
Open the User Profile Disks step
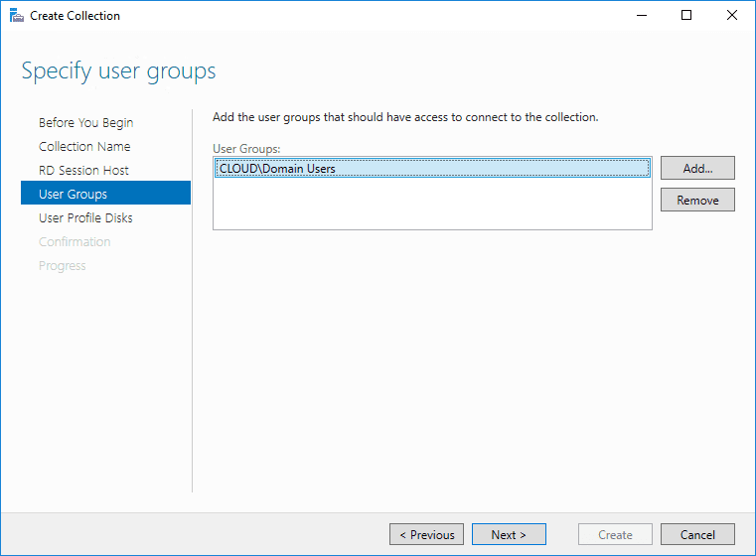(85, 217)
